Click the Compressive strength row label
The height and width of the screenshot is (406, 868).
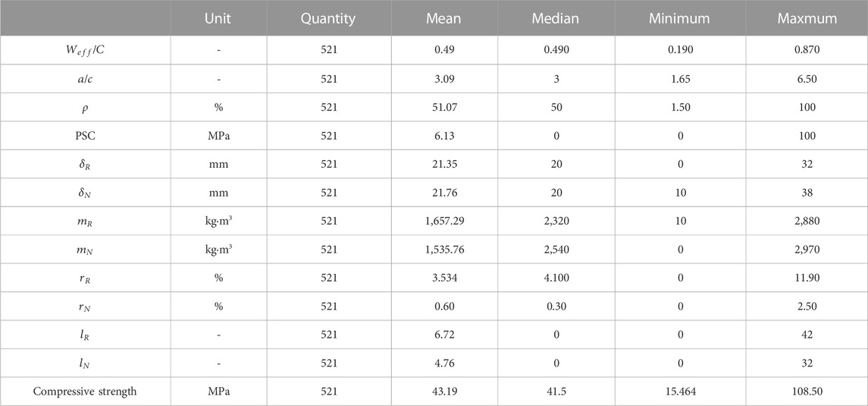click(85, 392)
